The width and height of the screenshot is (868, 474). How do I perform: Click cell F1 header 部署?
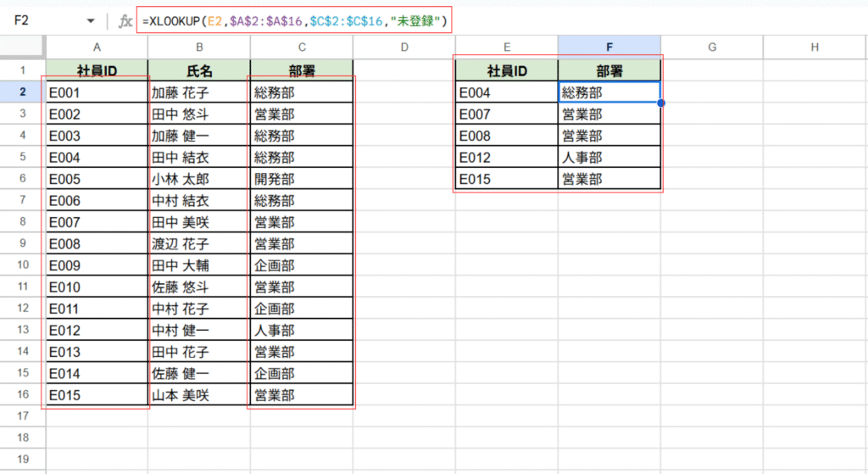[609, 70]
